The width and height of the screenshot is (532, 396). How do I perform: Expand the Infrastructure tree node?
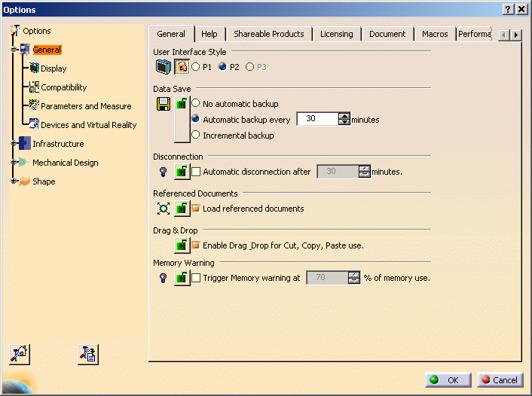[x=14, y=143]
